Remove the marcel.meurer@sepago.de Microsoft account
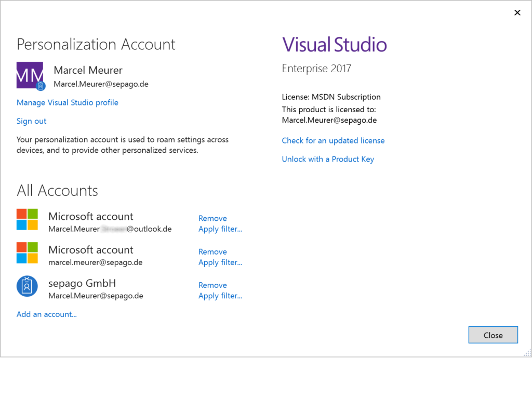This screenshot has width=532, height=397. pos(212,252)
